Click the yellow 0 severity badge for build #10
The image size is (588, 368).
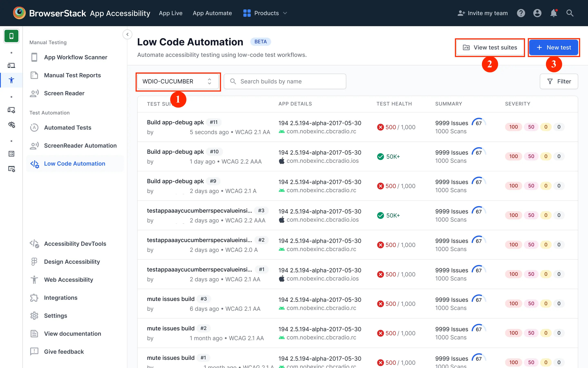click(x=546, y=156)
